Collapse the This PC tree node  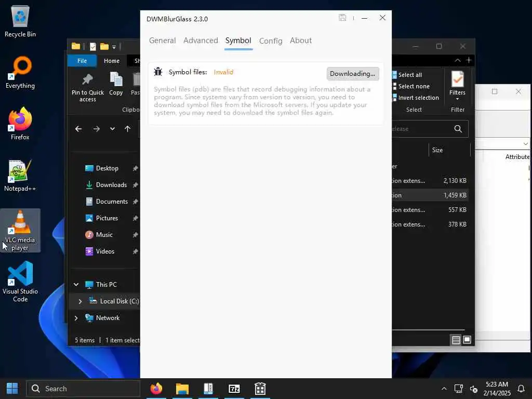pyautogui.click(x=76, y=285)
